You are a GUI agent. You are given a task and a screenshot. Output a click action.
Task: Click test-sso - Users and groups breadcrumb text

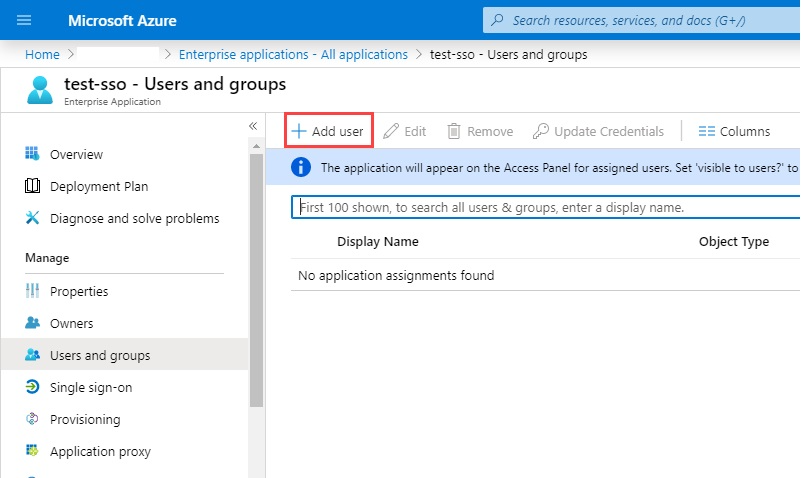pyautogui.click(x=508, y=54)
